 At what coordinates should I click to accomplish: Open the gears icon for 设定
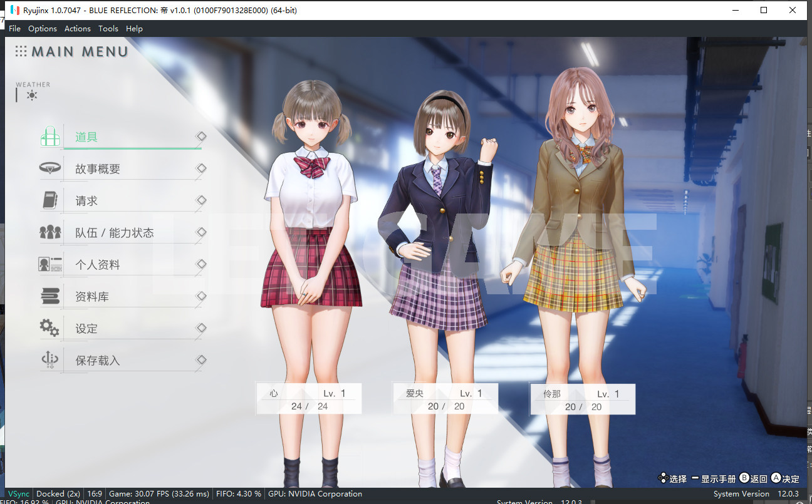click(50, 328)
